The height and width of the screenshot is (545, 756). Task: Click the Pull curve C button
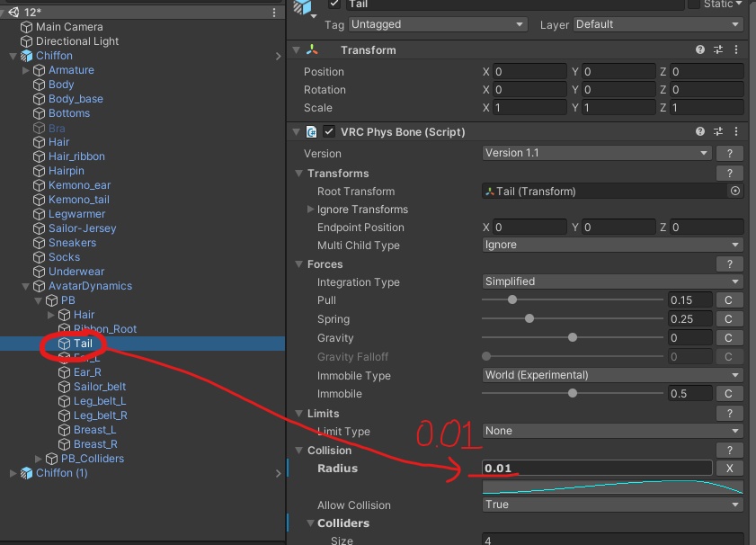point(728,300)
